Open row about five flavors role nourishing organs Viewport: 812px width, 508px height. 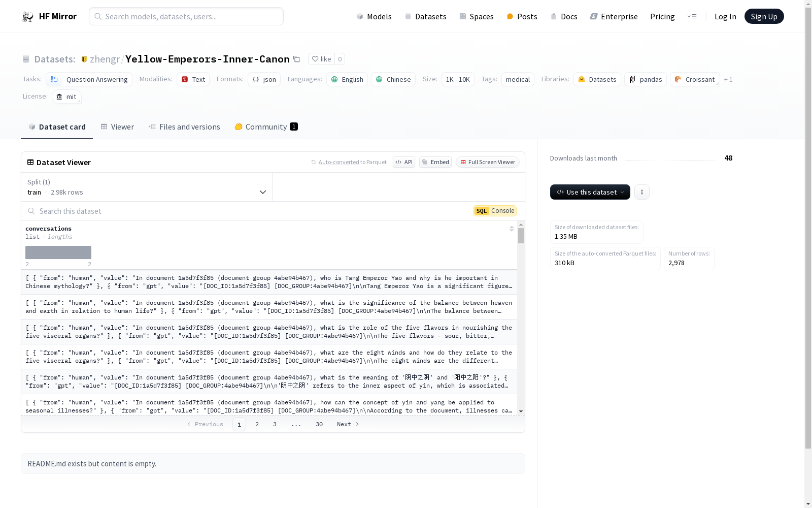pos(269,332)
